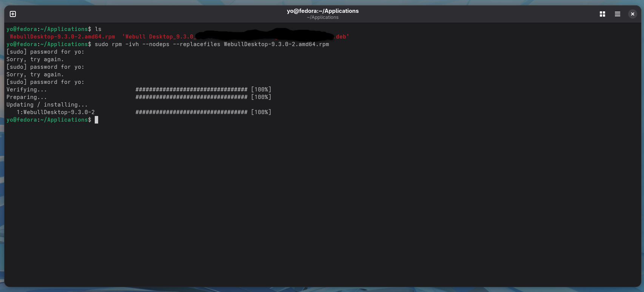The image size is (644, 292).
Task: Click the sudo word in the command
Action: 102,44
